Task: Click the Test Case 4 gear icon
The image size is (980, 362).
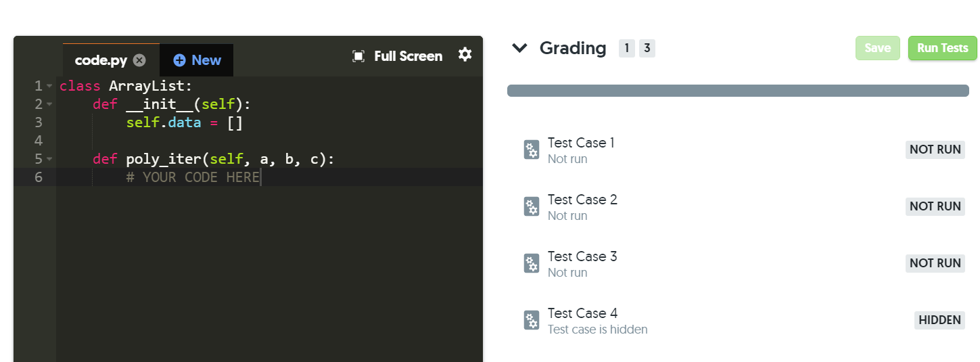Action: [x=532, y=321]
